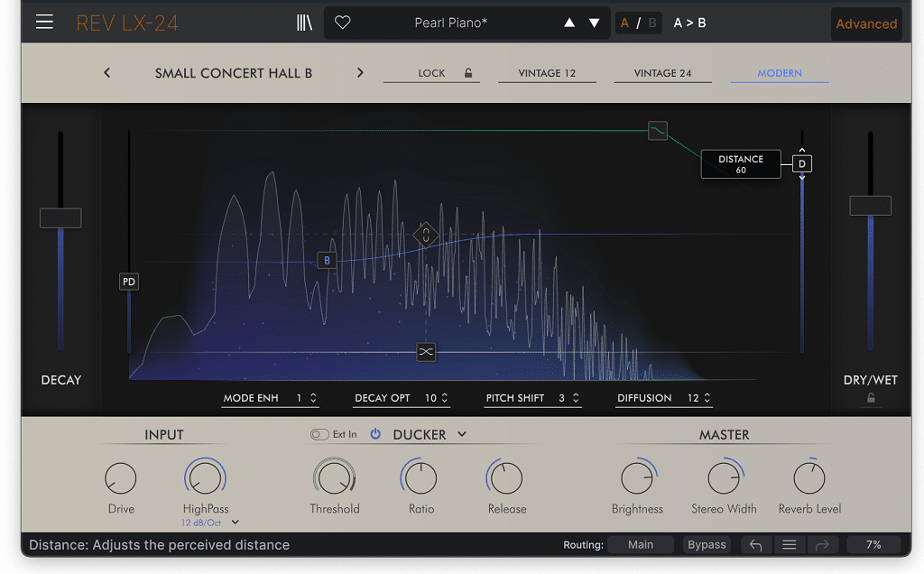Load next preset with down arrow
Image resolution: width=924 pixels, height=574 pixels.
(594, 23)
